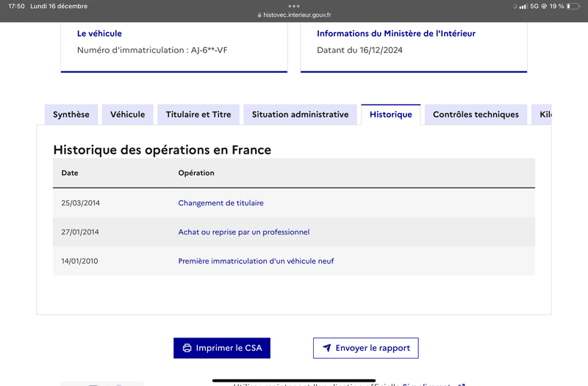Click Historique des opérations en France heading
This screenshot has width=588, height=386.
click(x=162, y=150)
